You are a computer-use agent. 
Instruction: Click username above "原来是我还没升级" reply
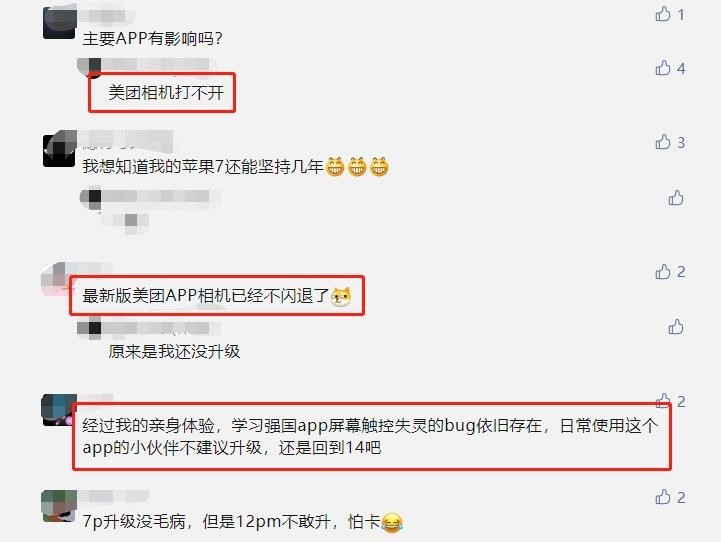[x=148, y=328]
